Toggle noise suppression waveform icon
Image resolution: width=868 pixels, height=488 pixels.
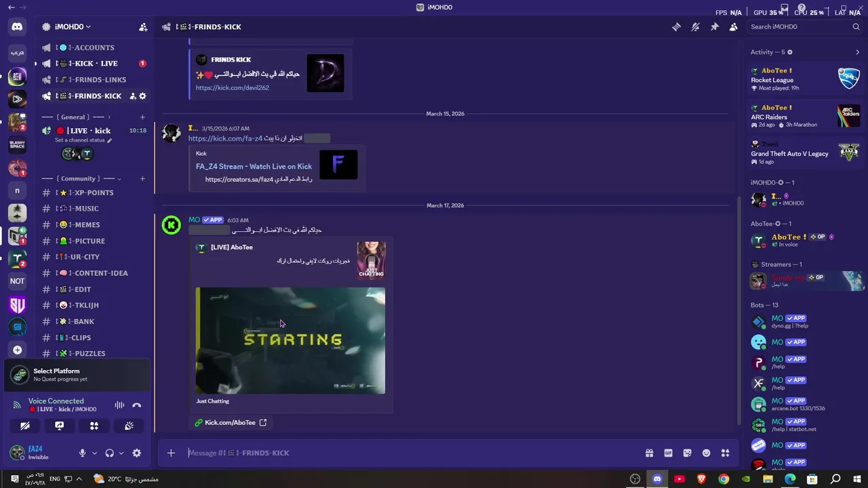119,405
